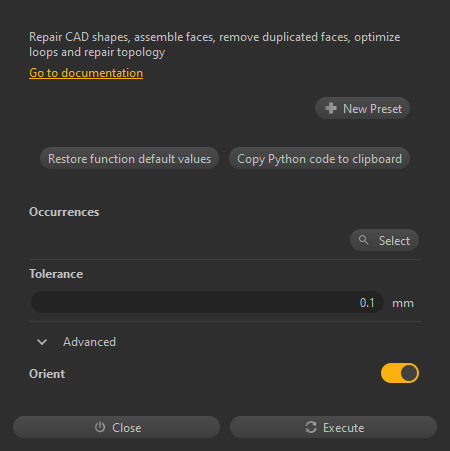Disable the Orient toggle switch

tap(400, 373)
